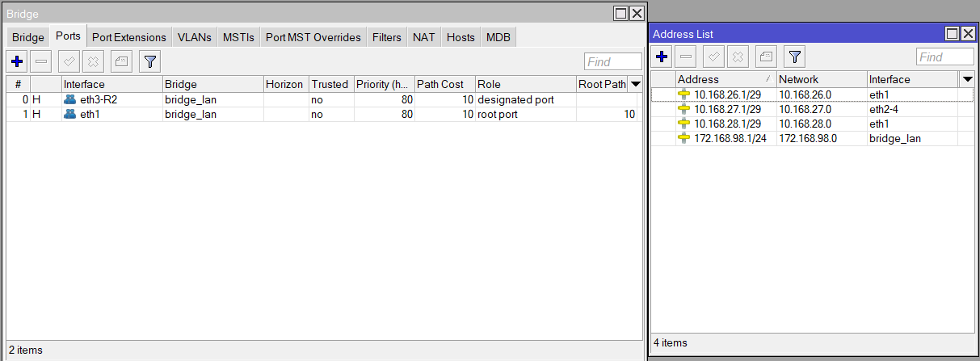This screenshot has height=361, width=980.
Task: Sort by the Path Cost column header
Action: 444,84
